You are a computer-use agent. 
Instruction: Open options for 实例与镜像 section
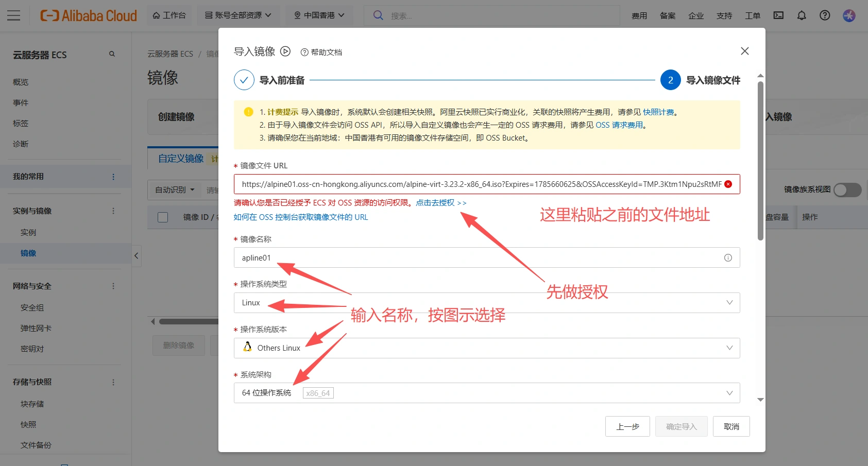(x=113, y=211)
